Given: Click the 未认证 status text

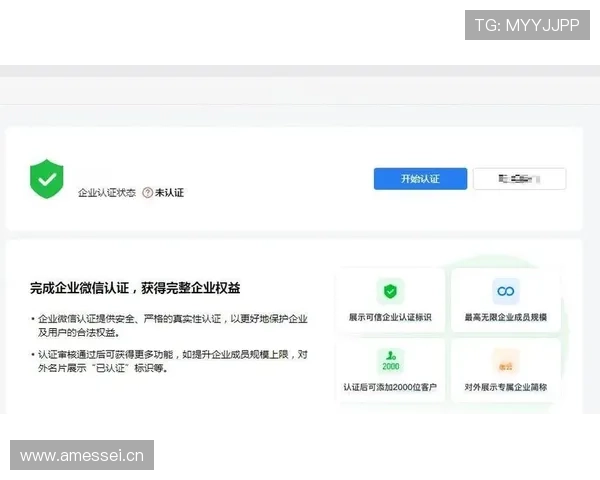Looking at the screenshot, I should tap(169, 193).
